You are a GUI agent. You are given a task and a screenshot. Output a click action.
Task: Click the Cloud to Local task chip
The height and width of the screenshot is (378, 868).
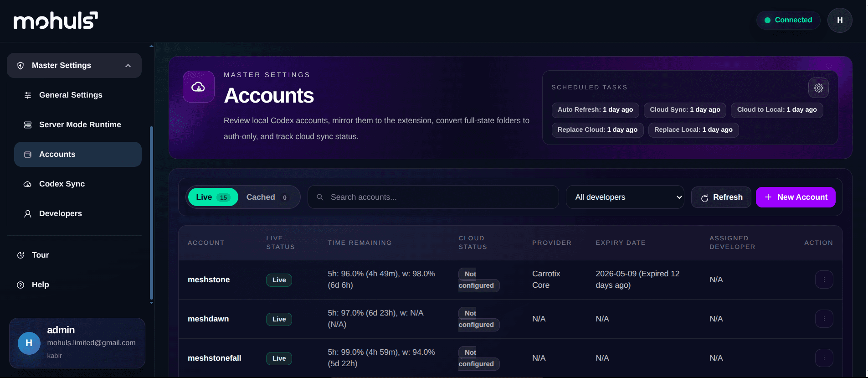[777, 110]
